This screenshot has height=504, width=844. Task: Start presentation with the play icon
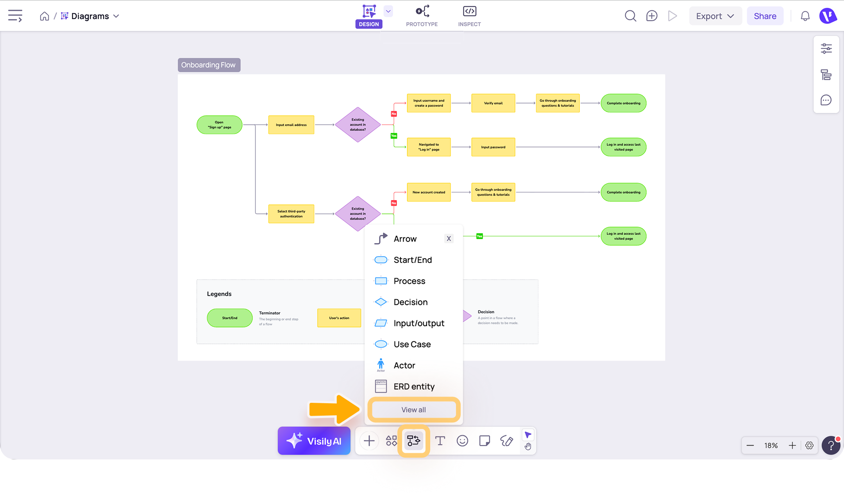[x=672, y=16]
